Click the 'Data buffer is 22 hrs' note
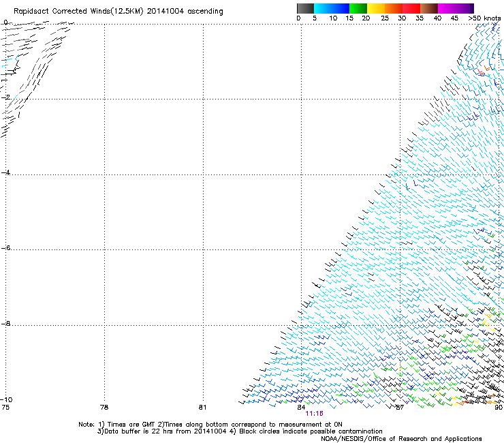Screen dimensions: 504x443 point(240,431)
